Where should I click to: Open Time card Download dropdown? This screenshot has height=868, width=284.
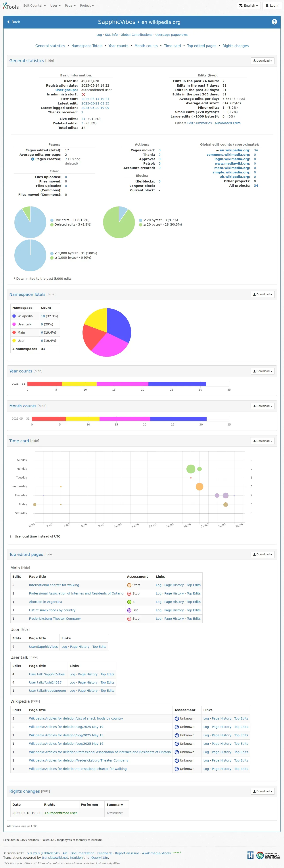coord(262,441)
